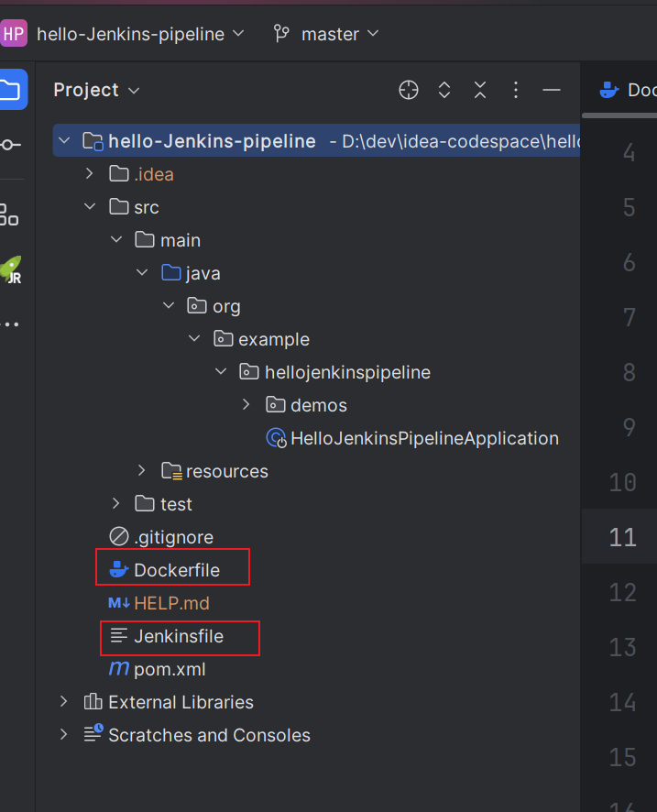Select the Jenkinsfile in the tree
This screenshot has height=812, width=657.
[179, 636]
